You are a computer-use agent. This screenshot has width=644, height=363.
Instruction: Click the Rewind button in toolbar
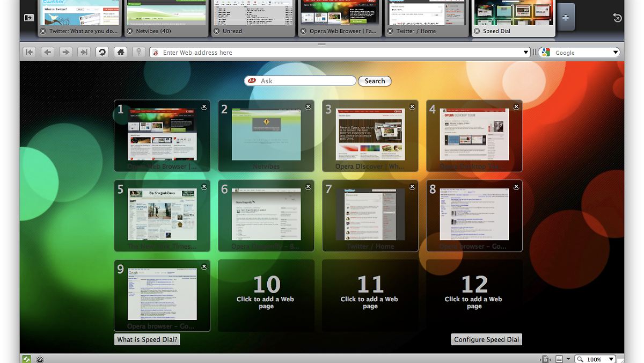point(29,52)
